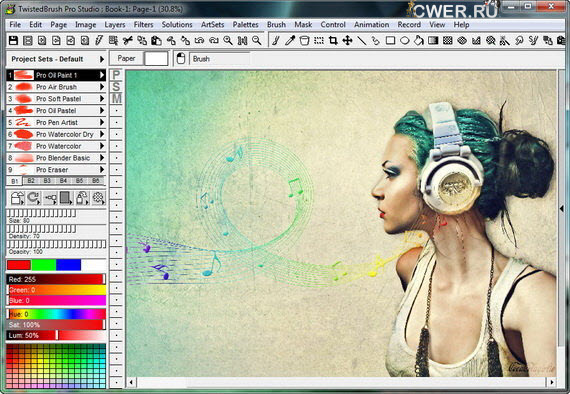The height and width of the screenshot is (394, 570).
Task: Select the Pro Air Brush brush
Action: coord(56,87)
